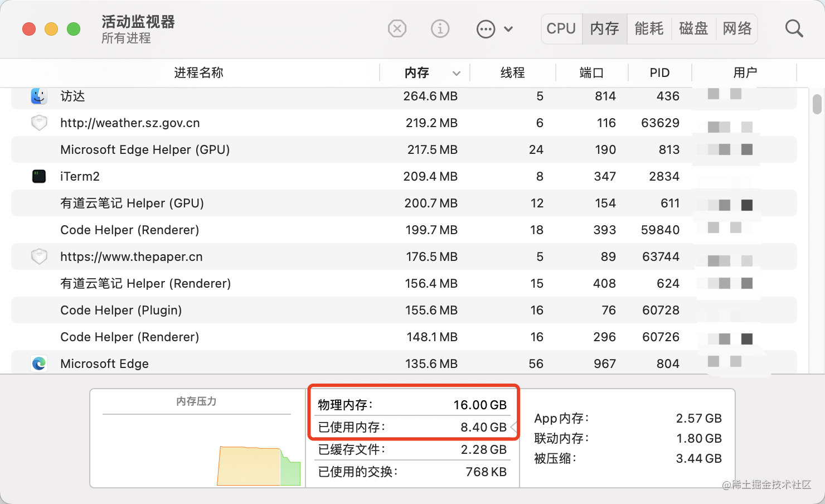This screenshot has width=825, height=504.
Task: Select http://weather.sz.gov.cn process
Action: (x=130, y=123)
